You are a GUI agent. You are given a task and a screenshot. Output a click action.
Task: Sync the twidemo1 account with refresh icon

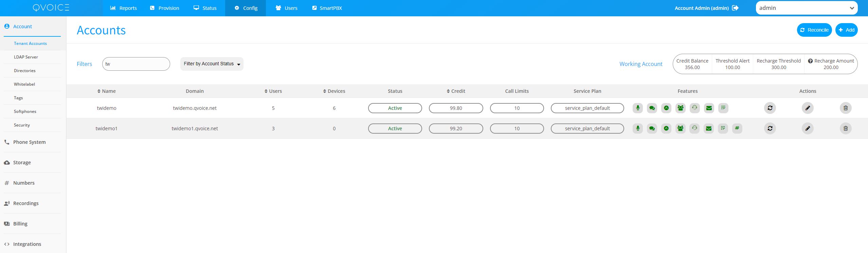(x=770, y=129)
